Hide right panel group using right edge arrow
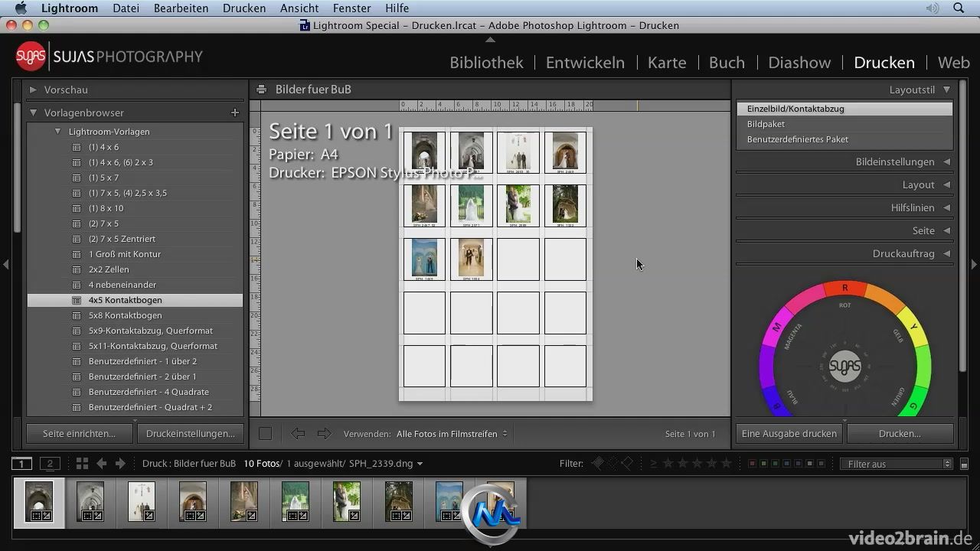 (x=974, y=265)
